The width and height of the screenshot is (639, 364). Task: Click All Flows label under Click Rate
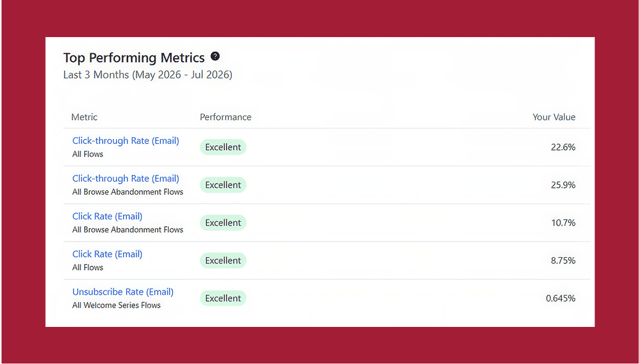tap(88, 268)
